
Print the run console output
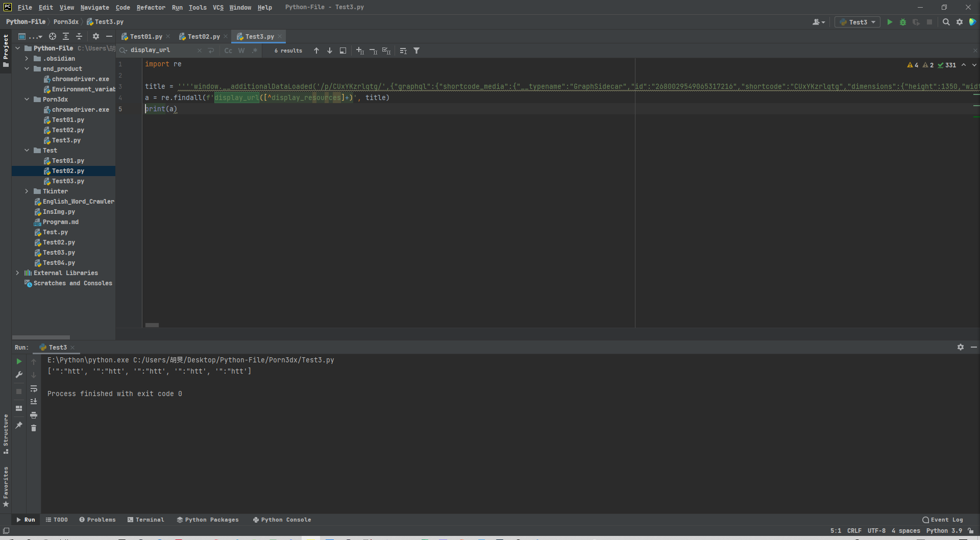(34, 415)
